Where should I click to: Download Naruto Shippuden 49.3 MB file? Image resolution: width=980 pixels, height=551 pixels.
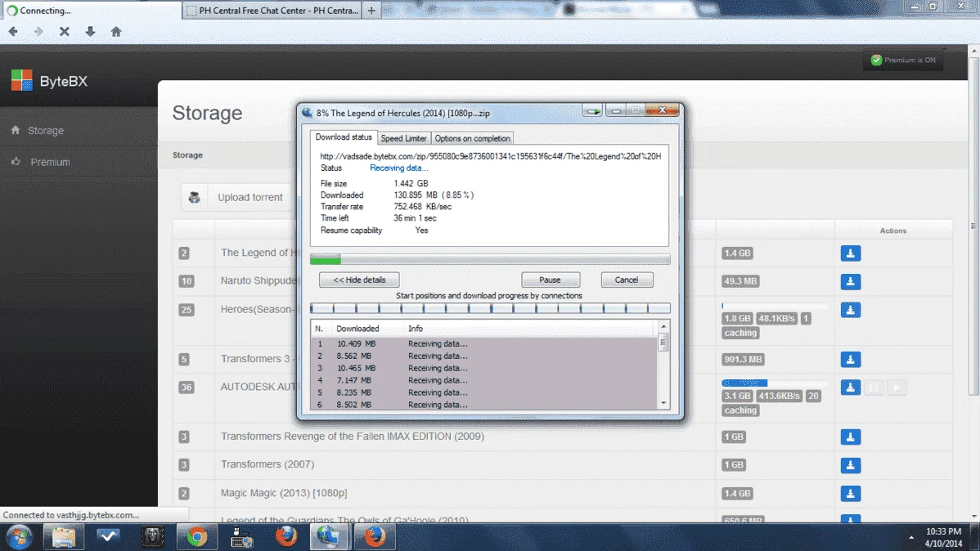click(x=851, y=282)
